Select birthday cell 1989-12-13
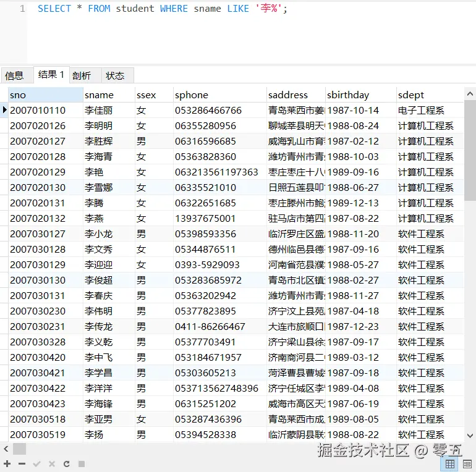This screenshot has width=476, height=472. [361, 203]
